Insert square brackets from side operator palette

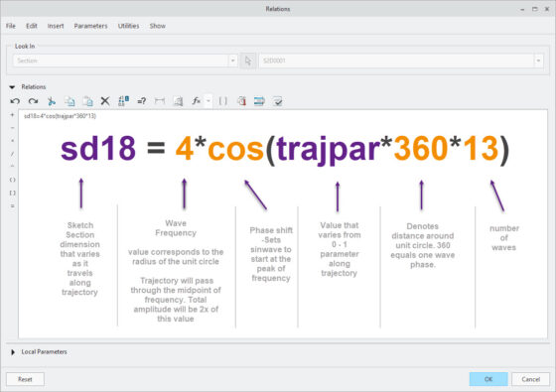click(12, 193)
